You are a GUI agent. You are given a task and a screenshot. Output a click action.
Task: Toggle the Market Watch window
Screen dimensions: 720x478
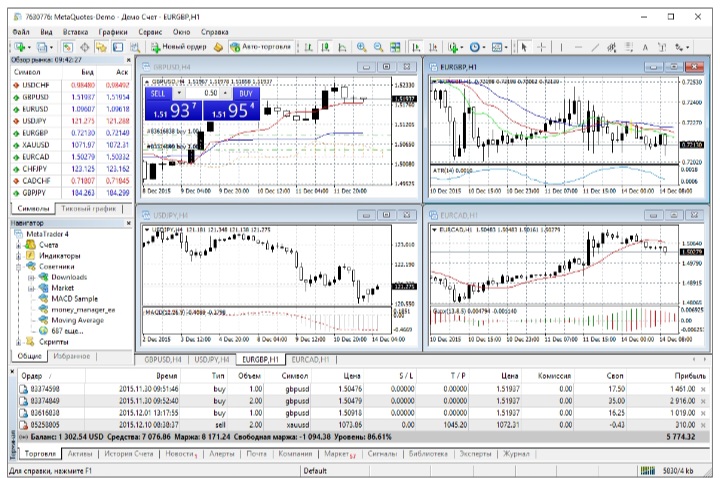pos(68,47)
